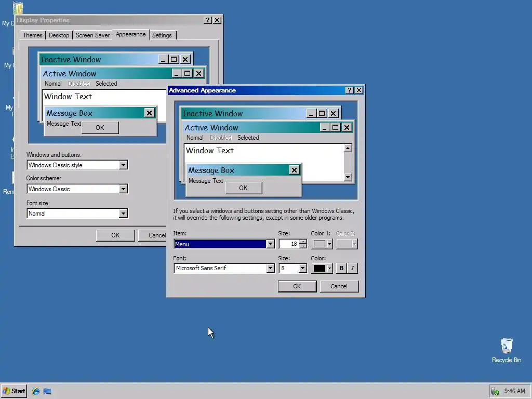The image size is (532, 399).
Task: Close the Display Properties window
Action: (x=217, y=20)
